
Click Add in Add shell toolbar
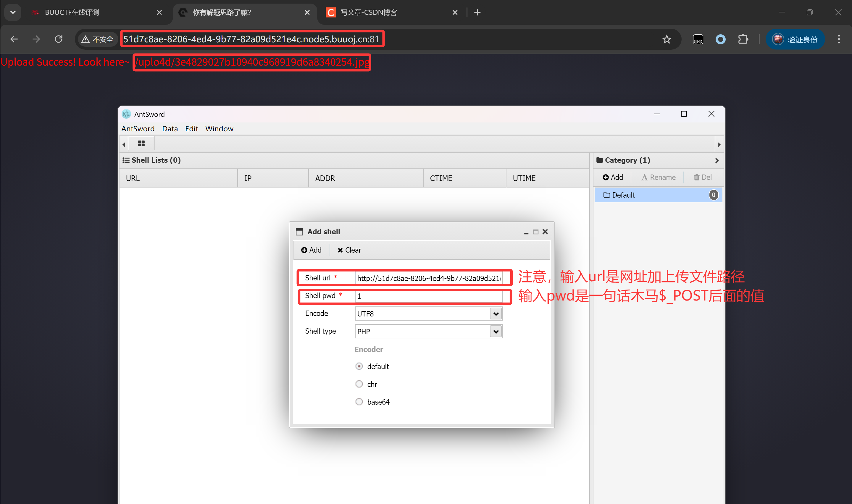point(311,250)
